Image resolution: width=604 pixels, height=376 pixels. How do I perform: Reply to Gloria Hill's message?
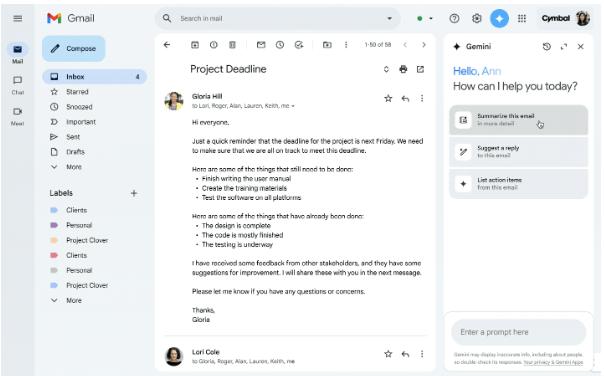point(405,99)
